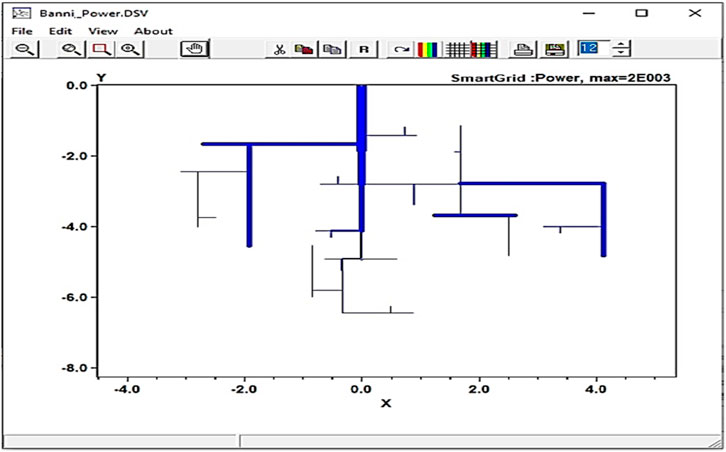Click the -8.0 tick label
726x452 pixels.
[75, 368]
